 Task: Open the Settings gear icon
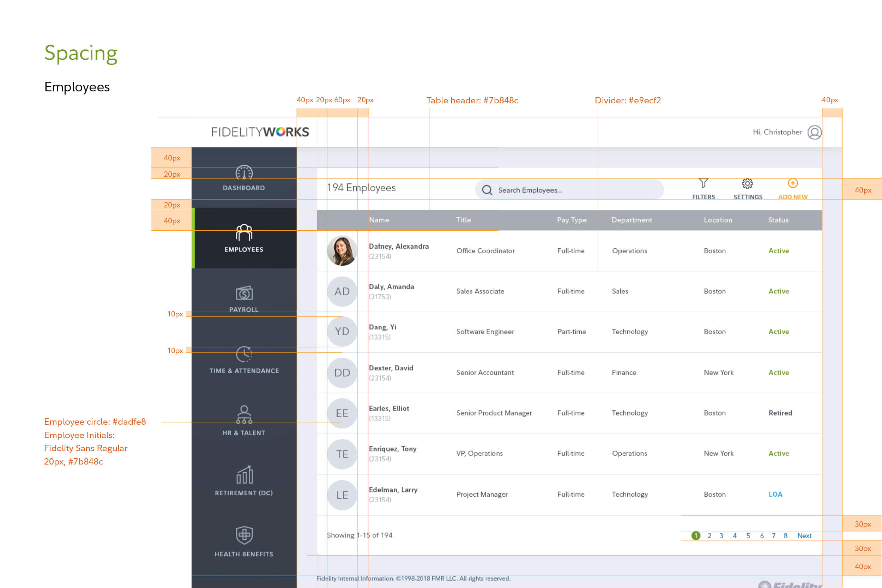click(x=747, y=183)
